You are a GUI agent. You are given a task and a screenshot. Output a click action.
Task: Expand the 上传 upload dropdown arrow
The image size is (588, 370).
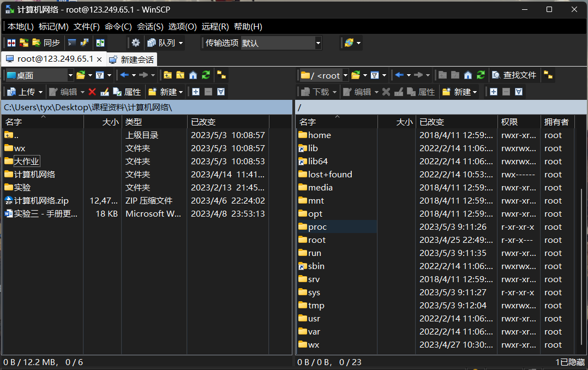click(x=40, y=92)
